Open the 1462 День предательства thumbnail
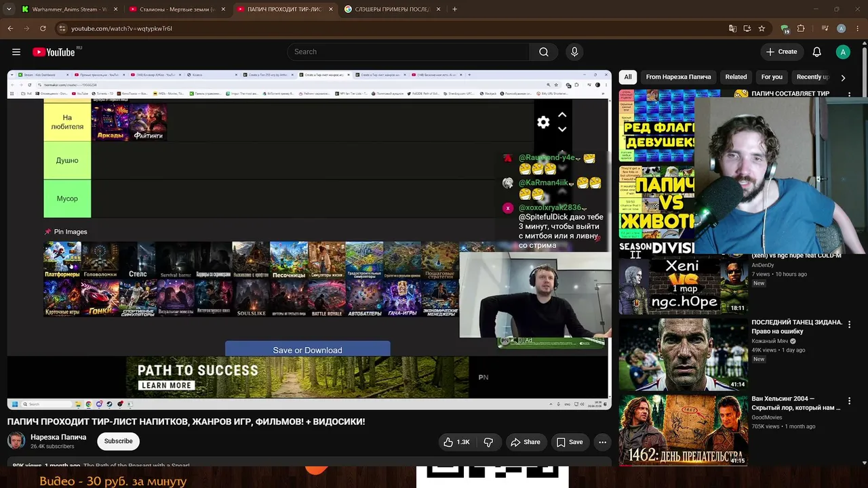Image resolution: width=868 pixels, height=488 pixels. click(683, 430)
